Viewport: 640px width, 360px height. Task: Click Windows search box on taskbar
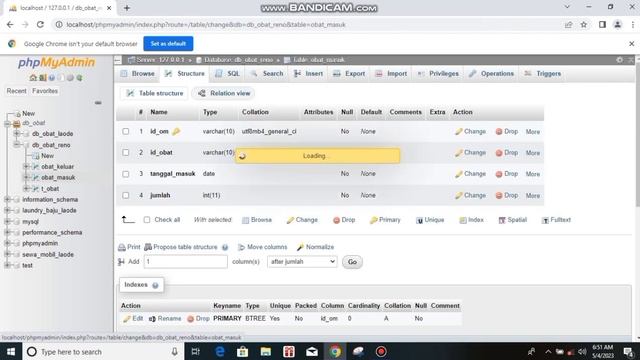(102, 351)
